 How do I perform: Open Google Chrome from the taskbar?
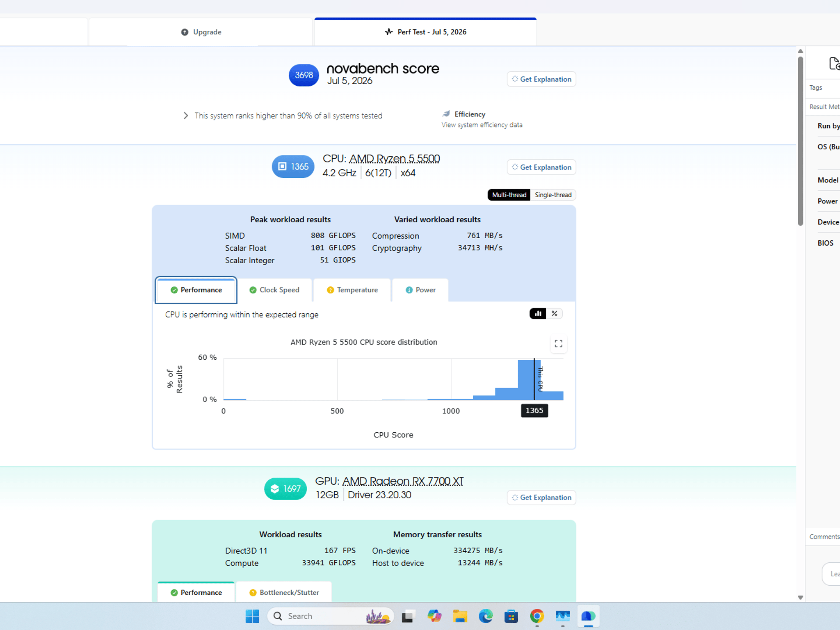click(x=537, y=616)
